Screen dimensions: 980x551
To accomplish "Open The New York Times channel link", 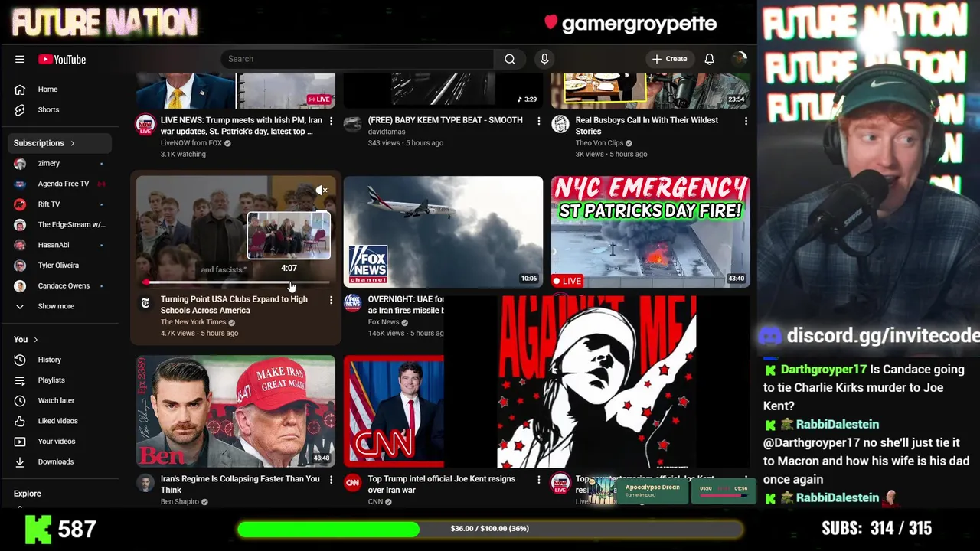I will coord(193,322).
